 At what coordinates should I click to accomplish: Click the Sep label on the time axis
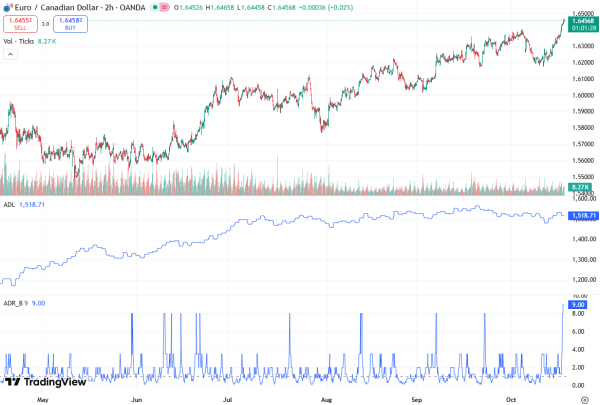coord(417,399)
